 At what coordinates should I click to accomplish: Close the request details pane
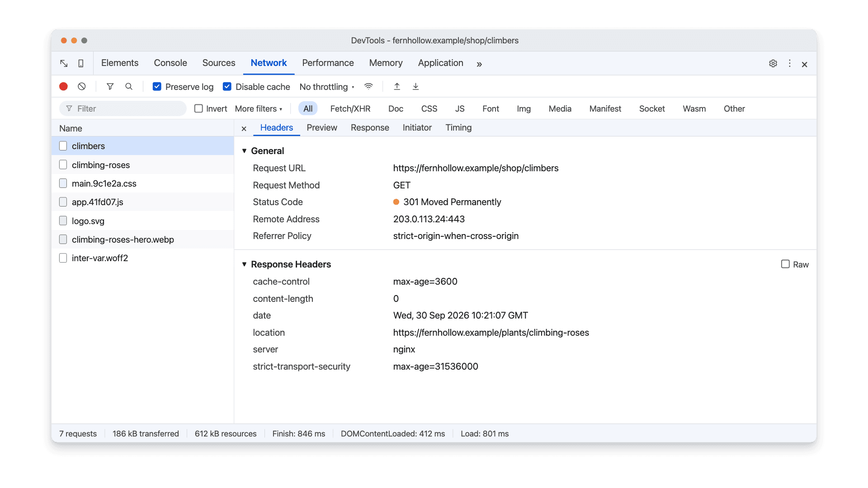pyautogui.click(x=244, y=128)
